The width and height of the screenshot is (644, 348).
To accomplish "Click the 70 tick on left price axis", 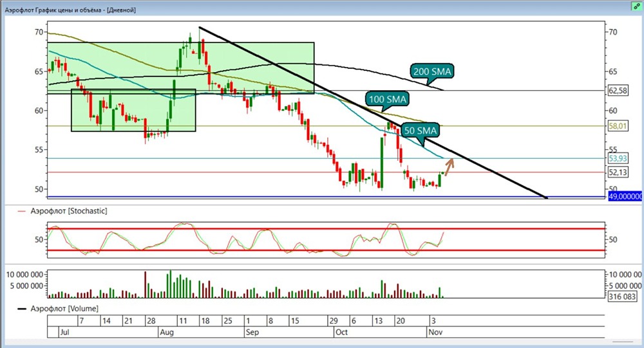I will (x=39, y=32).
